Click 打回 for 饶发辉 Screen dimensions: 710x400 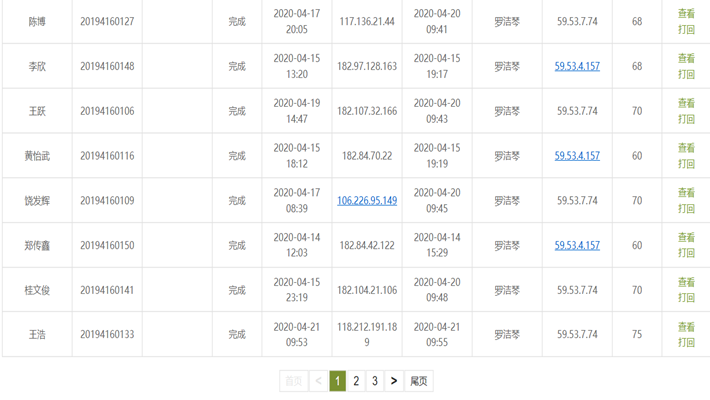tap(686, 209)
